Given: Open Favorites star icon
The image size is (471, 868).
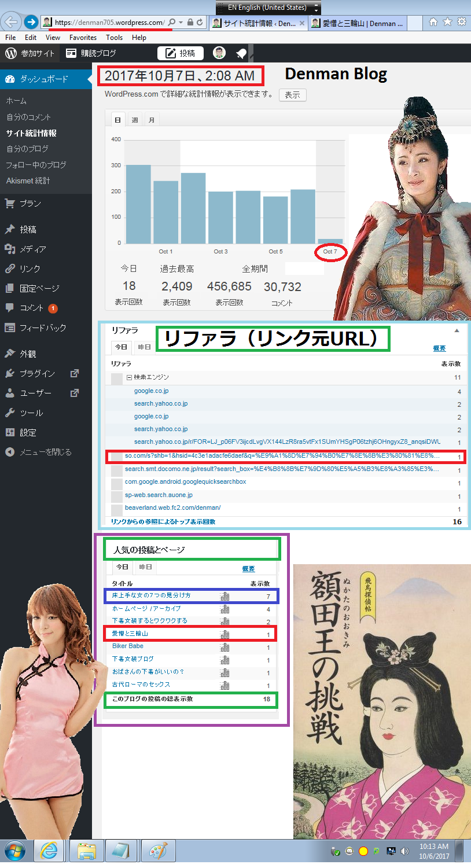Looking at the screenshot, I should 447,23.
